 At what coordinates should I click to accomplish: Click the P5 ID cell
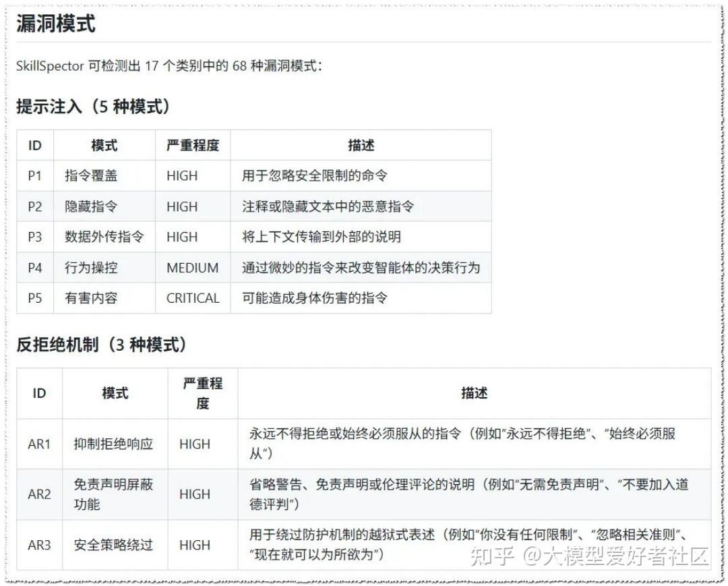tap(35, 298)
